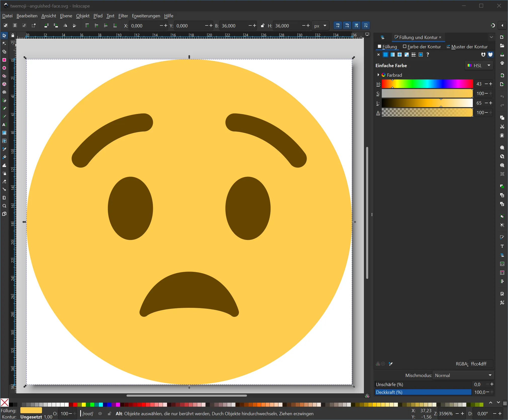Viewport: 508px width, 420px height.
Task: Select the Text tool in toolbox
Action: (x=4, y=125)
